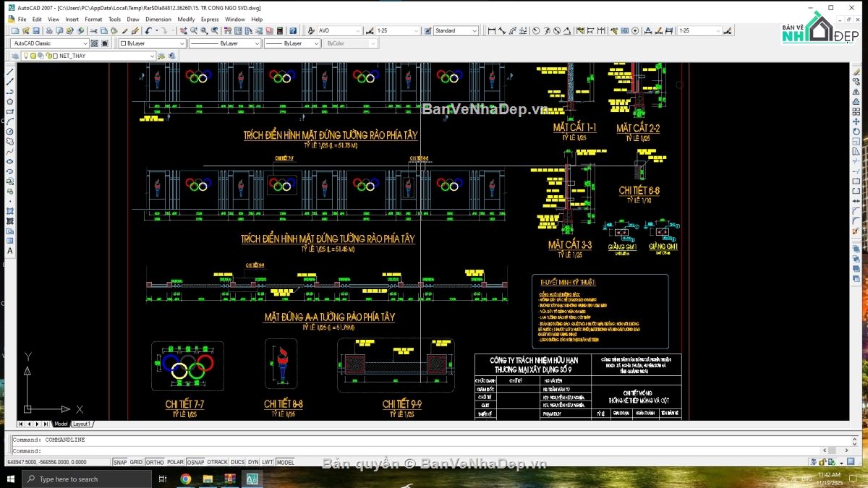Viewport: 868px width, 488px height.
Task: Open the Format menu
Action: pos(93,20)
